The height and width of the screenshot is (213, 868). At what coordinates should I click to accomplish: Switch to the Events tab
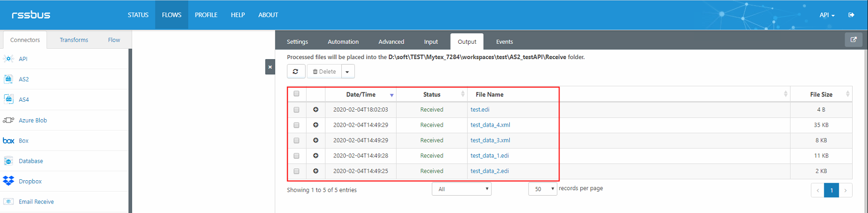pyautogui.click(x=504, y=42)
